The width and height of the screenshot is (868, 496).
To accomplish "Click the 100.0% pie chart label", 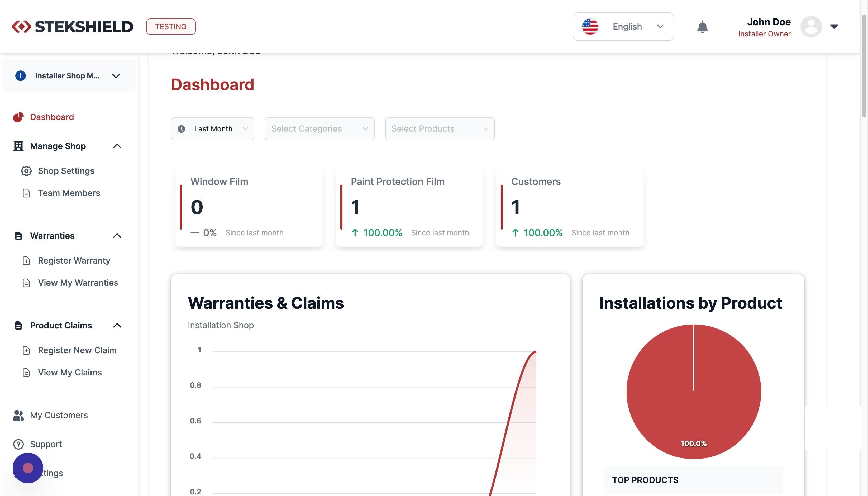I will click(693, 443).
